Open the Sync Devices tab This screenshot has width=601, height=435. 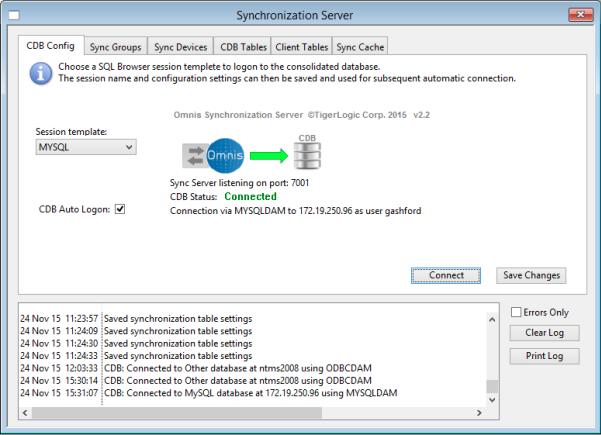181,47
